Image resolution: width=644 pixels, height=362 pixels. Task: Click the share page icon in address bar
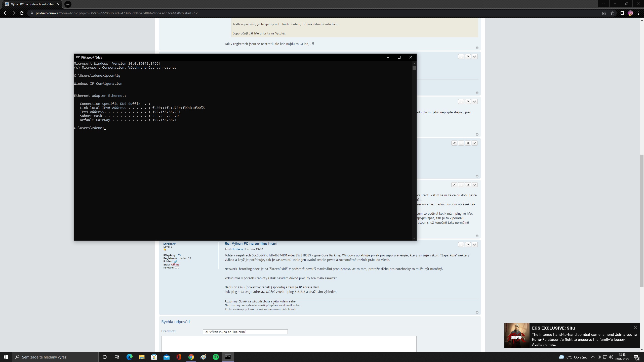[604, 13]
